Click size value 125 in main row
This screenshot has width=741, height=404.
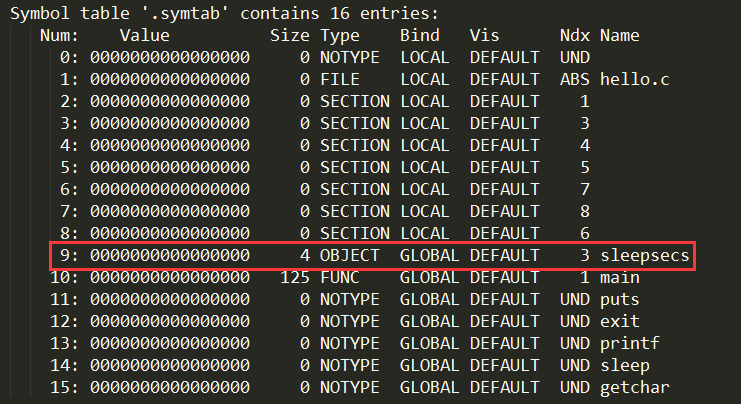point(295,277)
